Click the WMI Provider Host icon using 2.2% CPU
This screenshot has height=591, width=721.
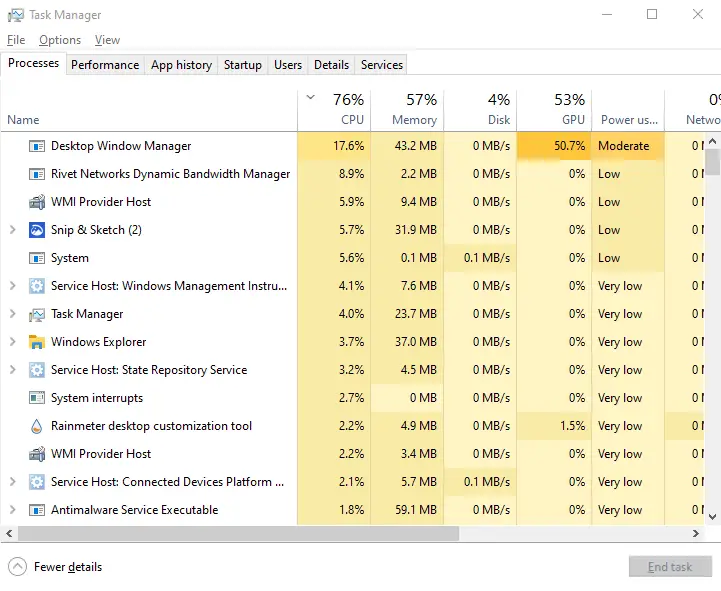(x=37, y=454)
